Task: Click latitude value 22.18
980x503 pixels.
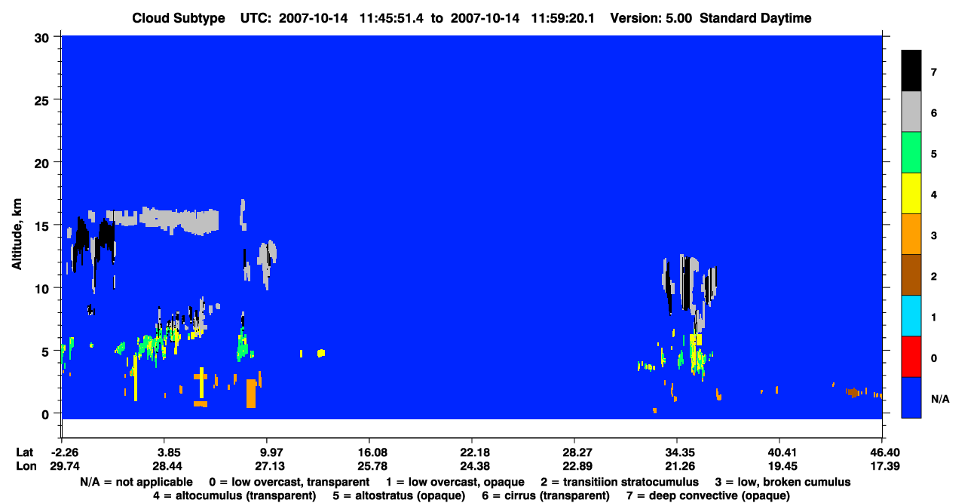Action: (472, 452)
